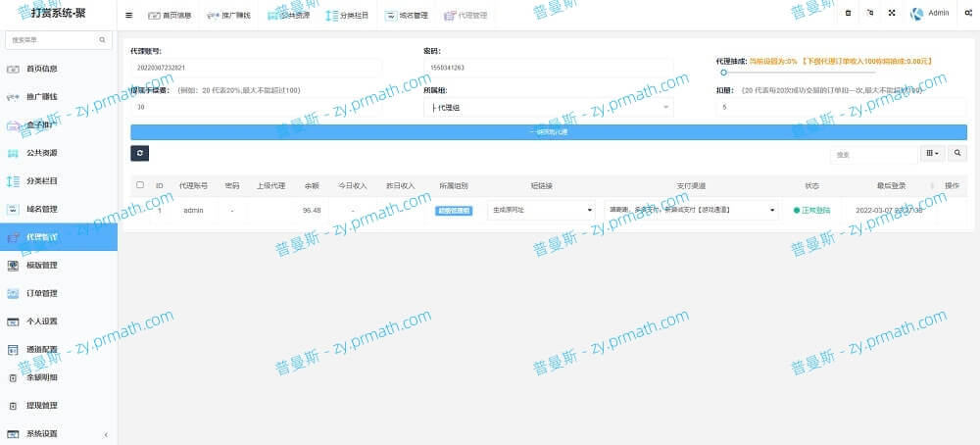The image size is (980, 445).
Task: Click the 提现手续费 input field
Action: [x=256, y=107]
